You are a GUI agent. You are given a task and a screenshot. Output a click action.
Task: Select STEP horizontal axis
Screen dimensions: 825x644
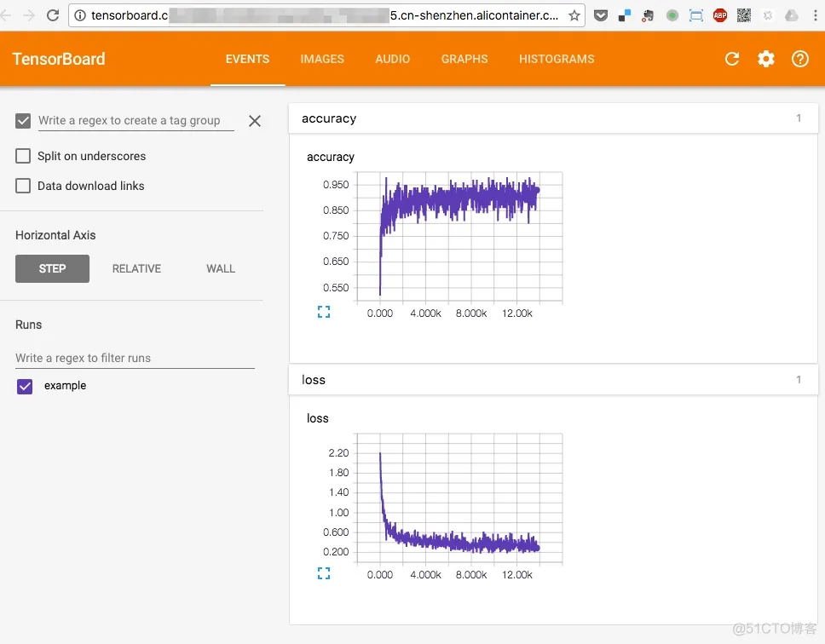click(52, 268)
